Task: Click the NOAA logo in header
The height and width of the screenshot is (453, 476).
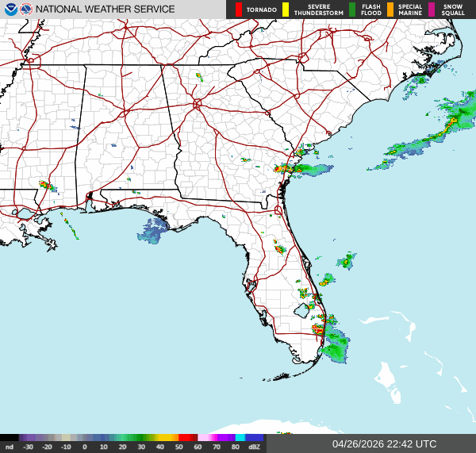Action: (x=10, y=10)
